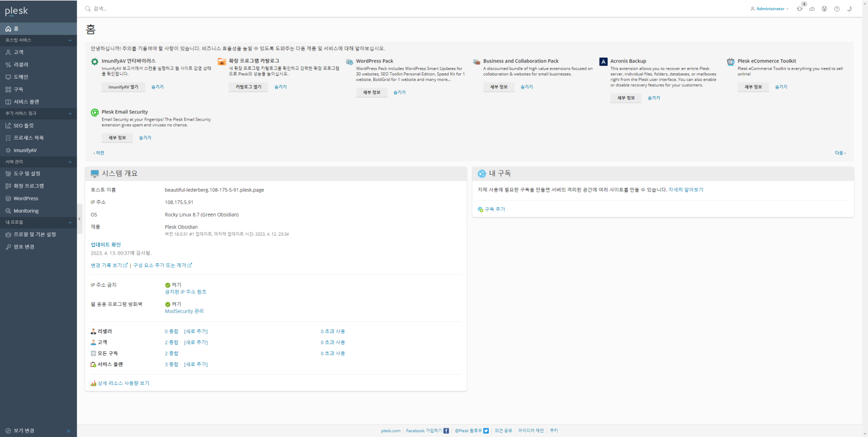Viewport: 868px width, 437px height.
Task: Click the 업데이트 확인 link
Action: point(106,245)
